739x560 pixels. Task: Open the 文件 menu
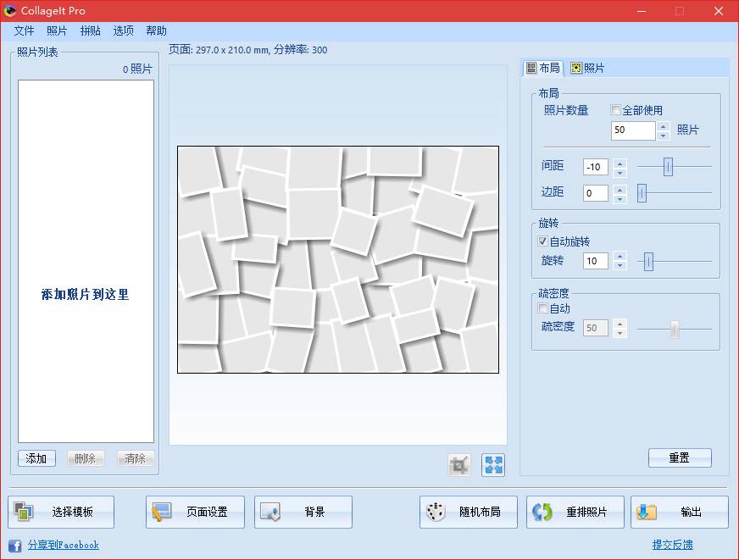tap(24, 30)
